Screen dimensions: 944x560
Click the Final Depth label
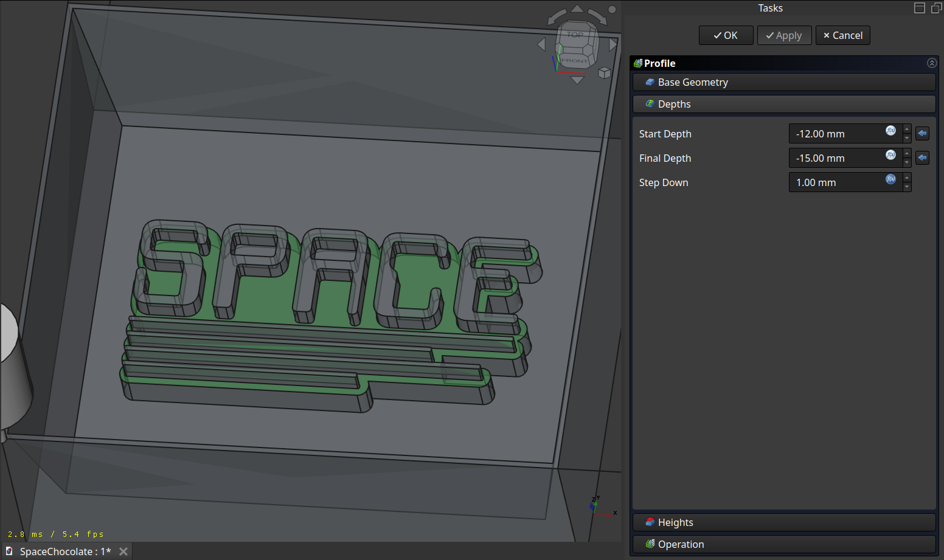click(x=665, y=158)
